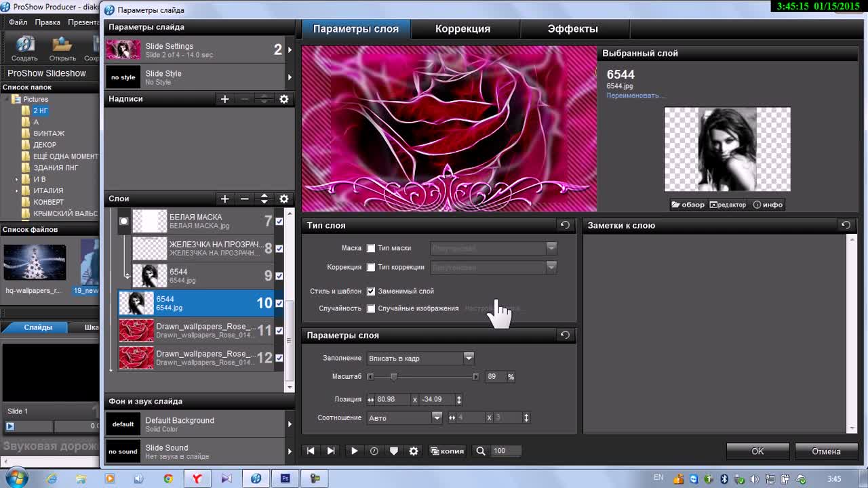Click position Y field -34.09

click(437, 400)
